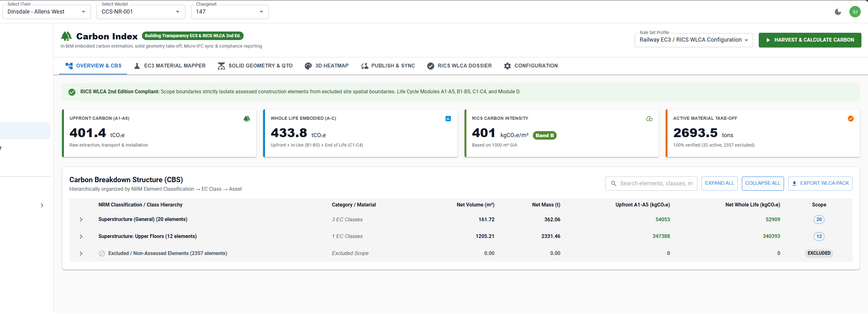Click the '3 EC Classes' cell
Screen dimensions: 868x313
[x=347, y=219]
